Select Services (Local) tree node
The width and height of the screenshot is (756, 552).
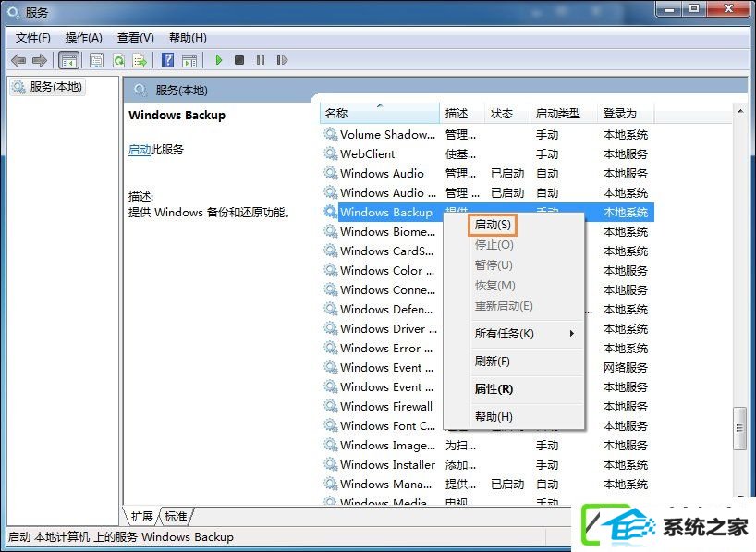(x=47, y=87)
